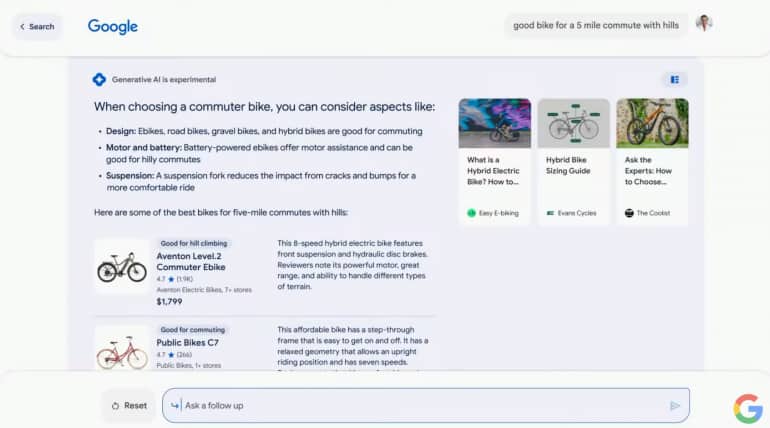The width and height of the screenshot is (770, 428).
Task: Click the follow-up arrow icon in input
Action: coord(175,406)
